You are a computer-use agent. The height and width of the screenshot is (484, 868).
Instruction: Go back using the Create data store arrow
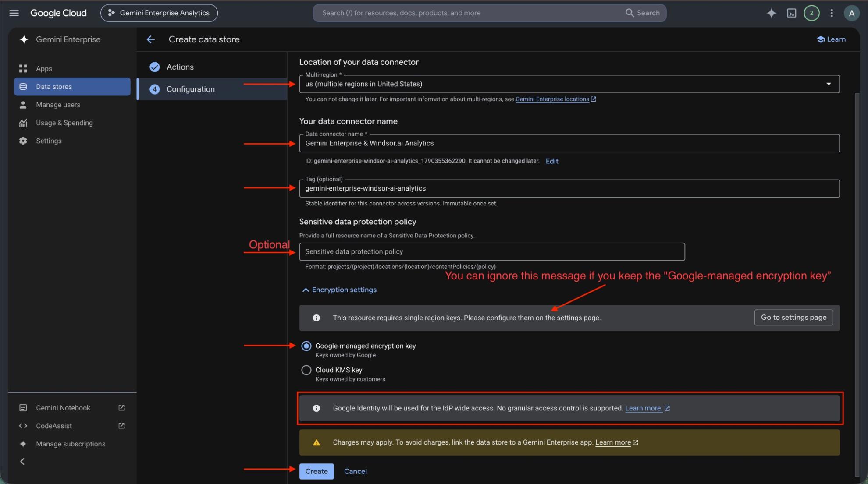pos(150,39)
